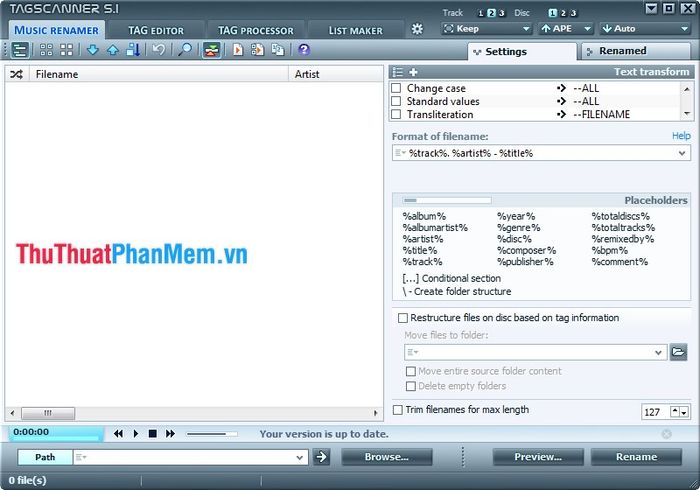
Task: Click the horizontal scrollbar in file list
Action: coord(194,413)
